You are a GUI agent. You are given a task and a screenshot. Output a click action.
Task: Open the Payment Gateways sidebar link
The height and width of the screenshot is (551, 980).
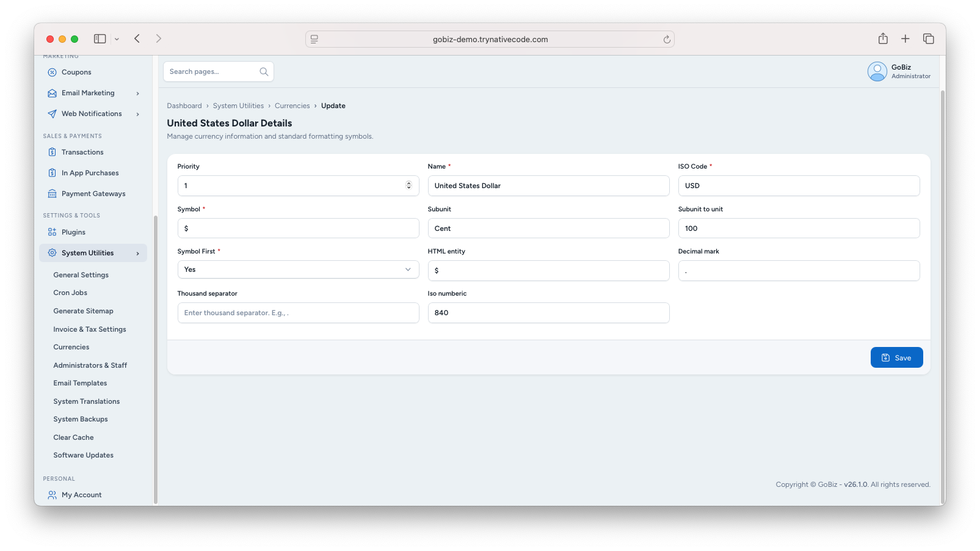[x=93, y=194]
